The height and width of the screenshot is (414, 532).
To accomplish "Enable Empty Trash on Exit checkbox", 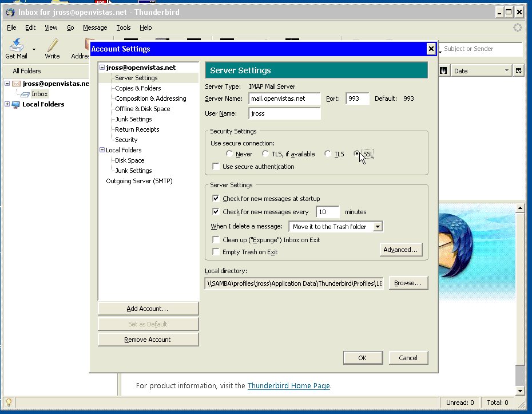I will pos(216,251).
